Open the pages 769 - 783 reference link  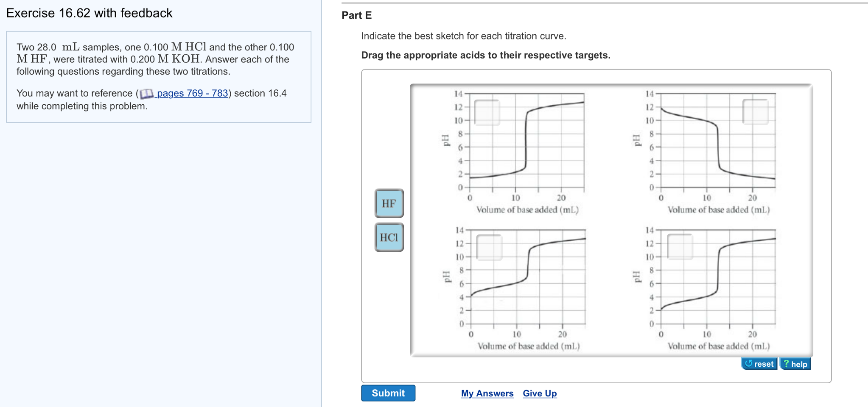pyautogui.click(x=193, y=93)
